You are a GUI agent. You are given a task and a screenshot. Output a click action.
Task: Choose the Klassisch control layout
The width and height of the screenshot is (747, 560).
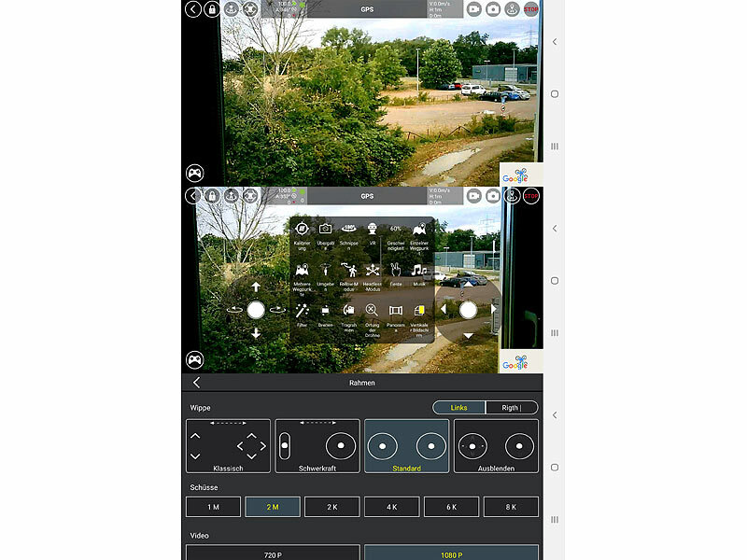[x=228, y=445]
